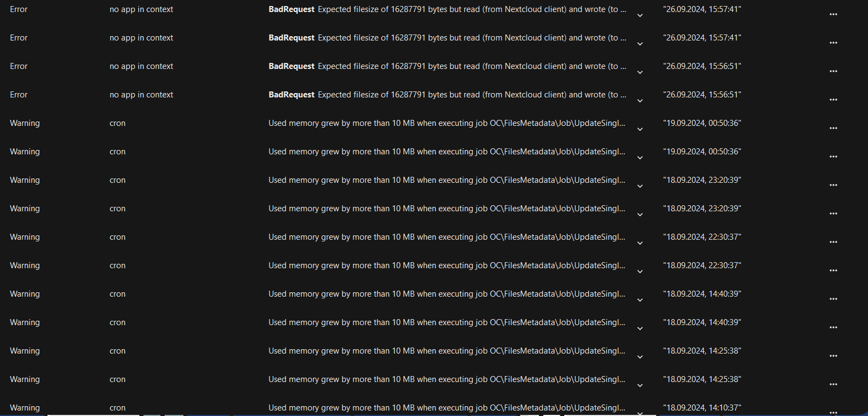Open the three-dot menu for the 14:10:37 warning
868x416 pixels.
pyautogui.click(x=833, y=412)
